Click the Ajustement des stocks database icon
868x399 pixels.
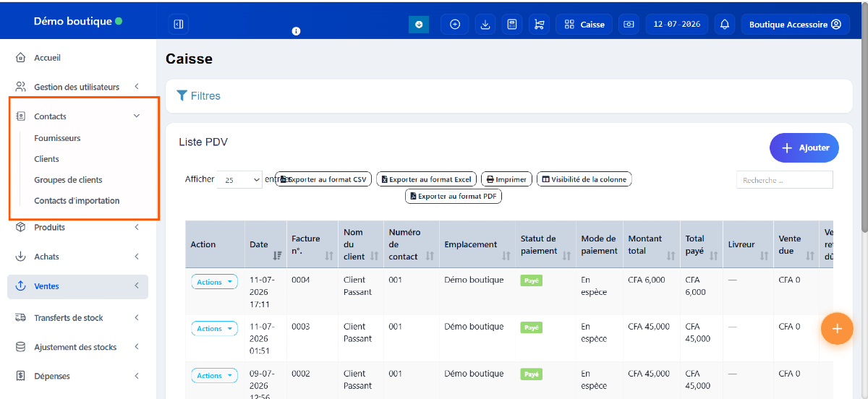[20, 347]
